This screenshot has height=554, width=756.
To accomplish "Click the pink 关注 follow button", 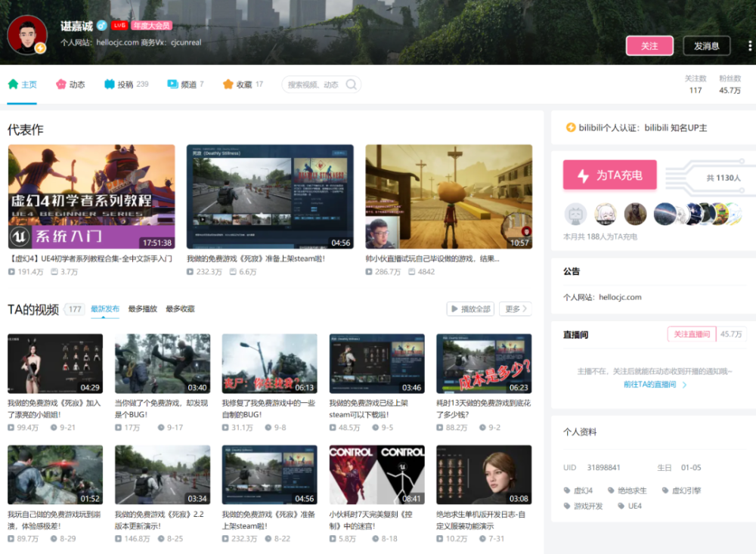I will tap(649, 46).
